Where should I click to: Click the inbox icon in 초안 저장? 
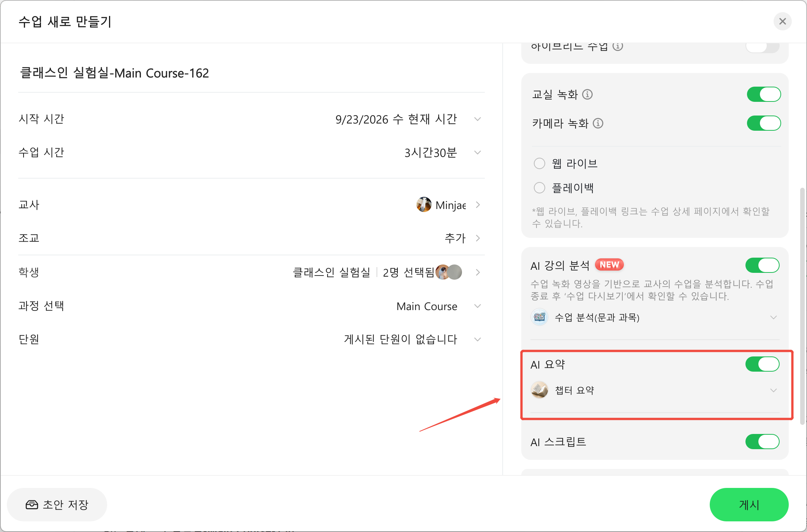(x=32, y=505)
